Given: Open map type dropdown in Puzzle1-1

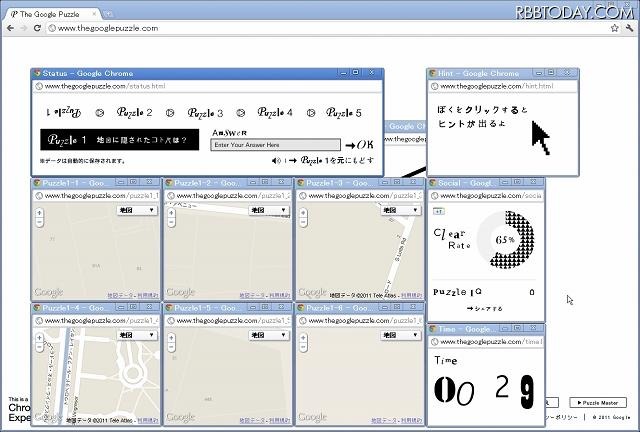Looking at the screenshot, I should (139, 211).
